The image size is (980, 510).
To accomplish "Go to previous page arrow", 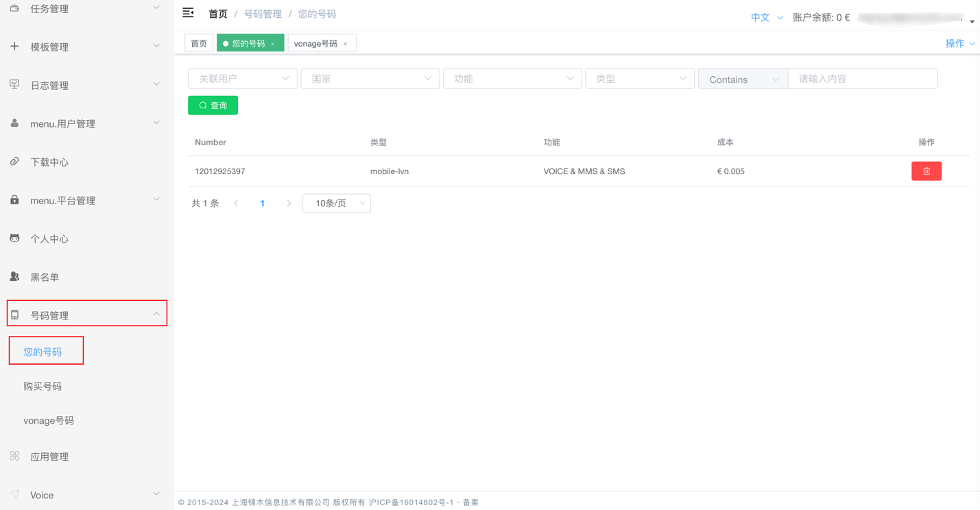I will (x=236, y=204).
